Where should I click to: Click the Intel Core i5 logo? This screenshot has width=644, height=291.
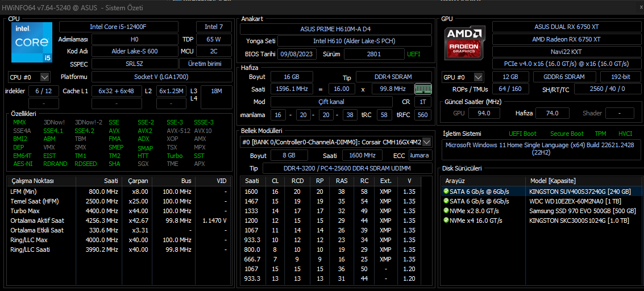[32, 43]
